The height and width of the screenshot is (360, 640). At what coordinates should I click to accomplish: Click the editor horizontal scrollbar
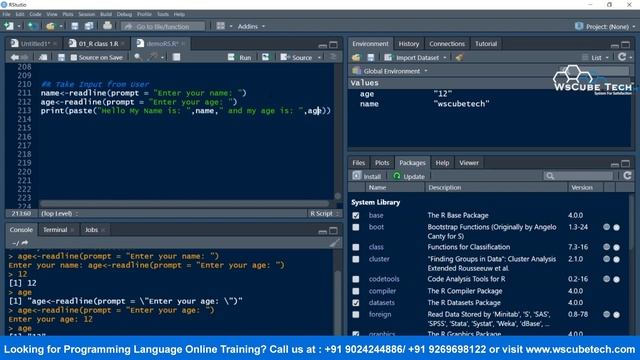[x=184, y=203]
